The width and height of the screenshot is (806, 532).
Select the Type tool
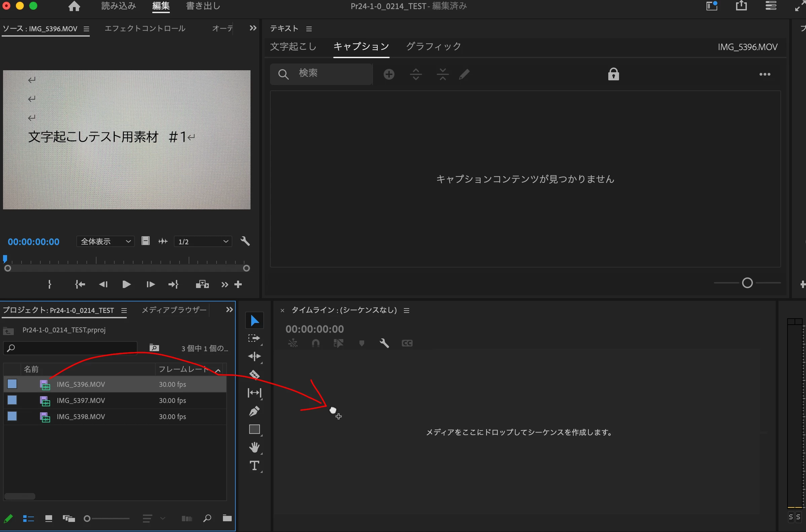pyautogui.click(x=254, y=465)
